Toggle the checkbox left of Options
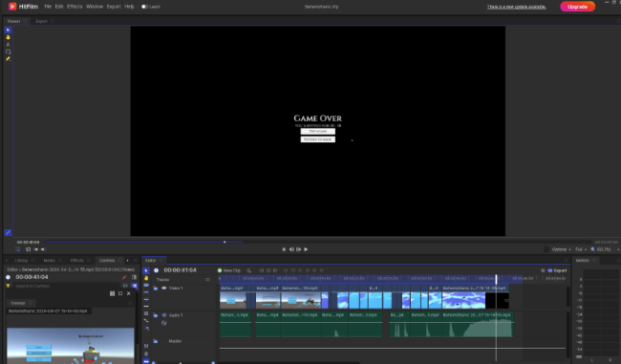Screen dimensions: 621x364 (x=546, y=249)
